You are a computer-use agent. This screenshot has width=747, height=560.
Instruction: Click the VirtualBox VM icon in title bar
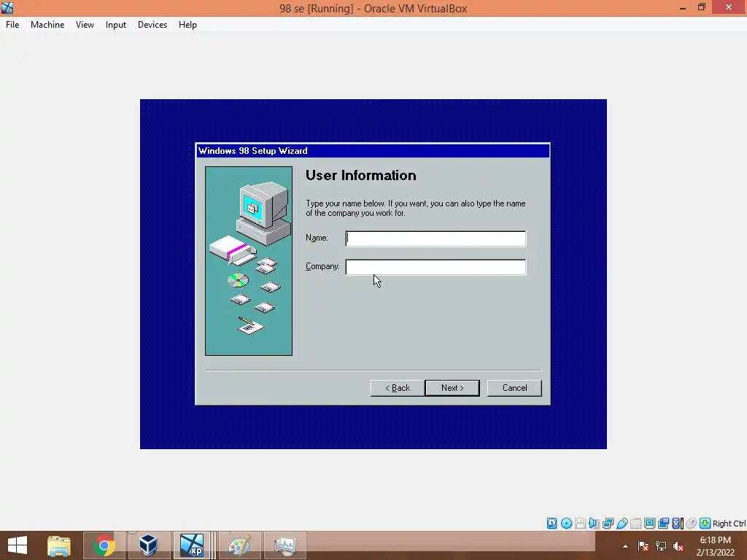click(7, 7)
